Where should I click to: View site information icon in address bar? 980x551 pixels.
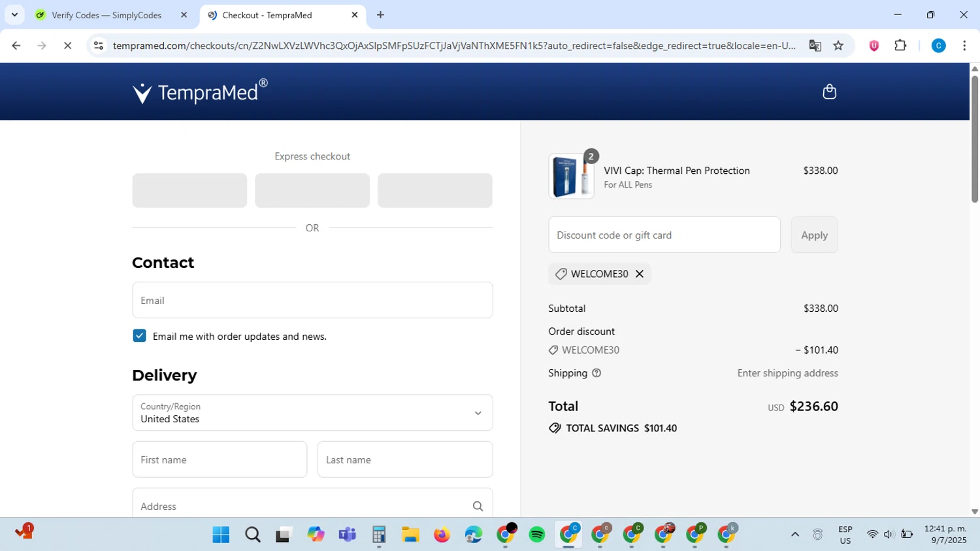coord(99,46)
